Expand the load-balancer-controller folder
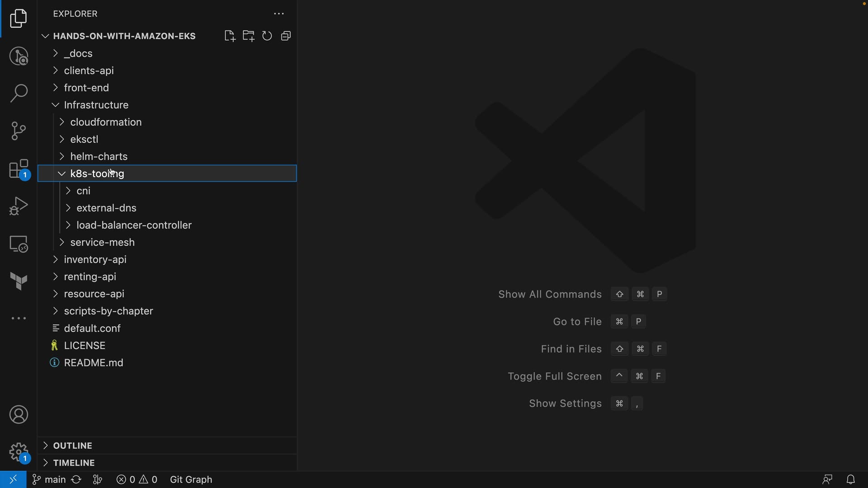Image resolution: width=868 pixels, height=488 pixels. [x=134, y=225]
